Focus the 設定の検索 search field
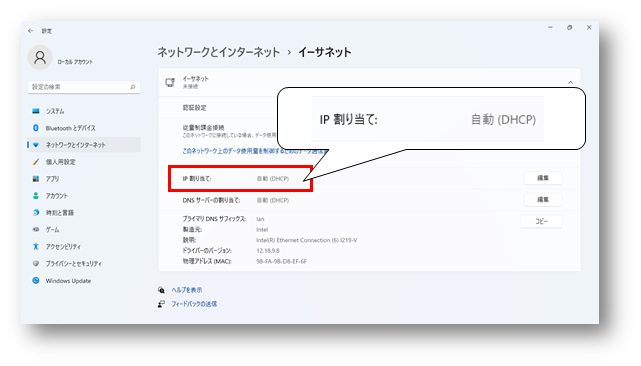 click(84, 87)
